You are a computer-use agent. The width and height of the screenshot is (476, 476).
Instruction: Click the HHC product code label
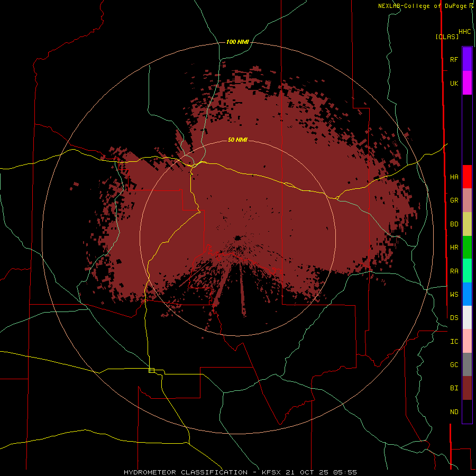tap(465, 32)
